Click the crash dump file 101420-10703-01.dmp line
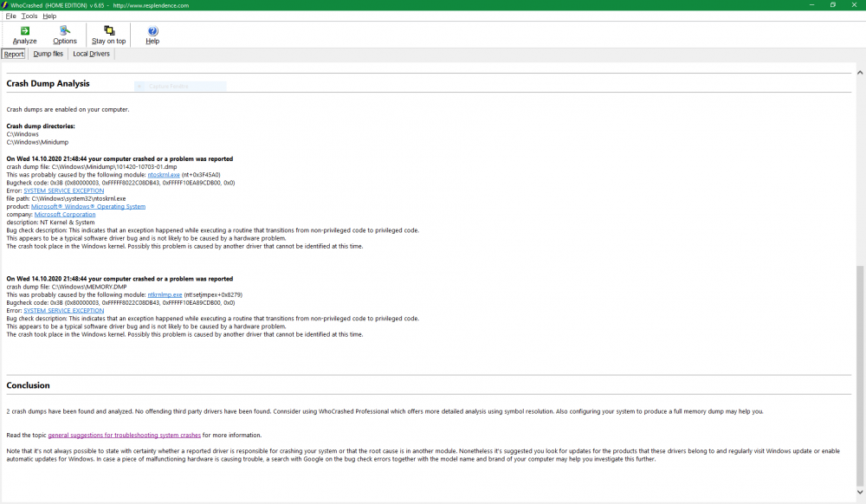The image size is (866, 504). (92, 167)
